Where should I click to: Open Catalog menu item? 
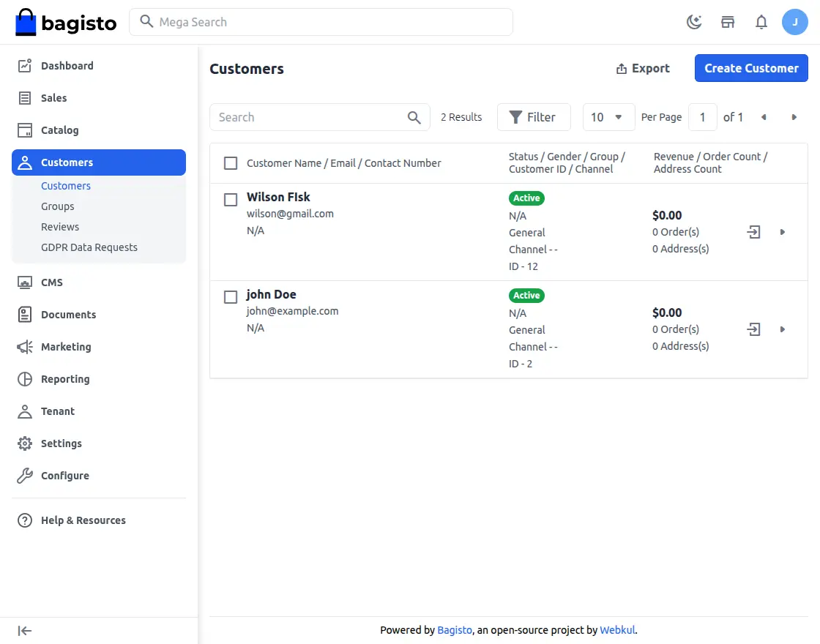pos(60,130)
